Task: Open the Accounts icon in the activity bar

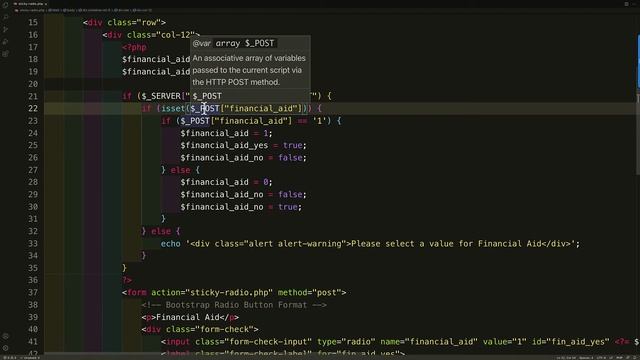Action: tap(5, 336)
